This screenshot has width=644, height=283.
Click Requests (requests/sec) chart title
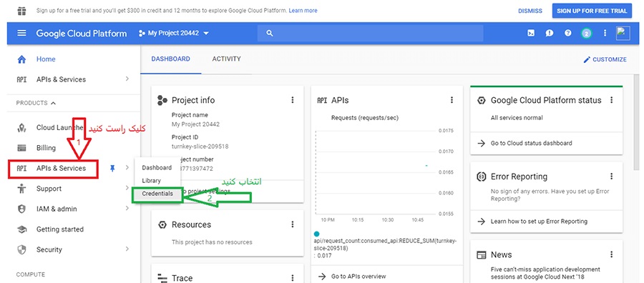coord(365,118)
